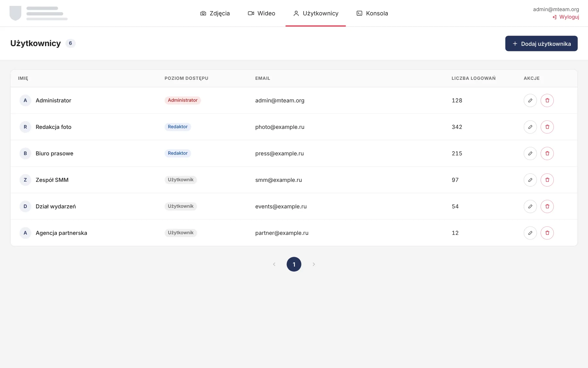The height and width of the screenshot is (368, 588).
Task: Edit the Agencja partnerska user
Action: [530, 233]
